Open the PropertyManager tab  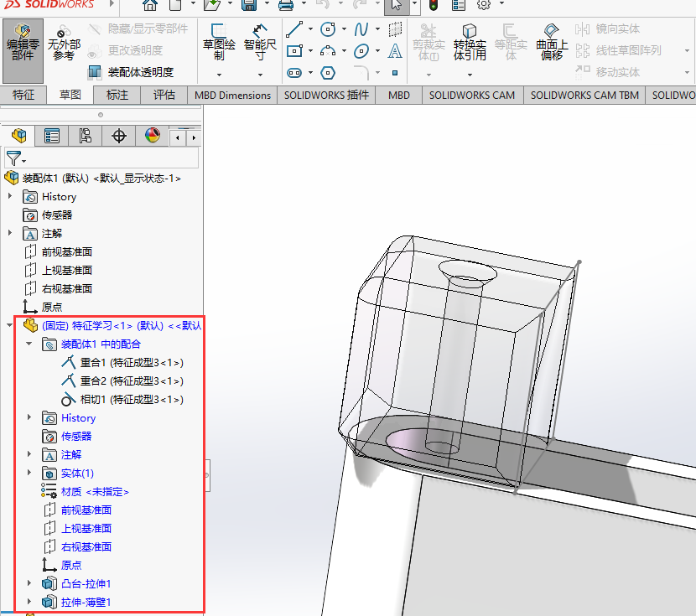(52, 136)
